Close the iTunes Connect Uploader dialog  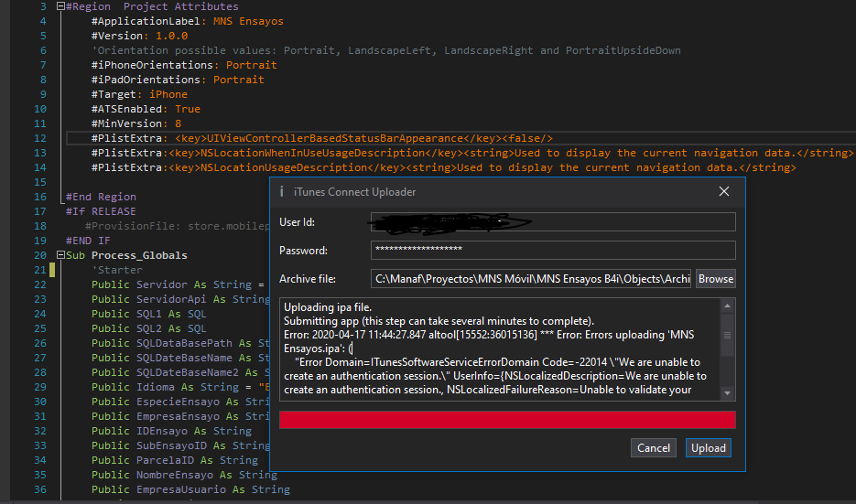(724, 191)
